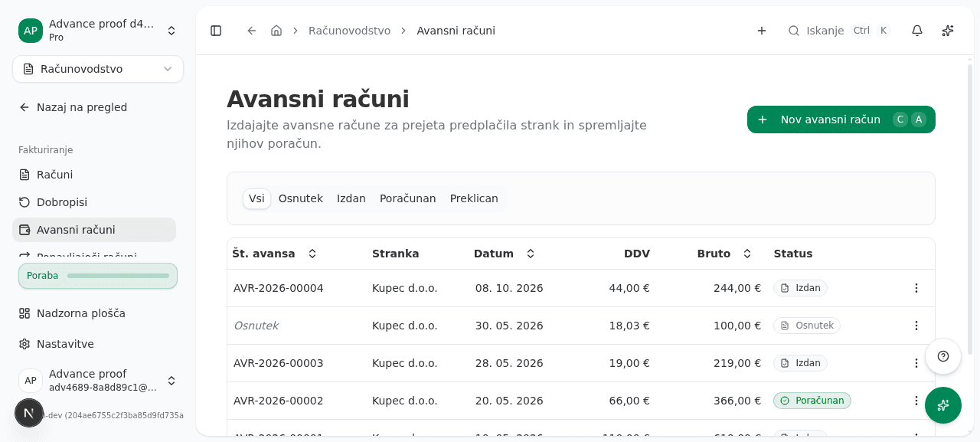Click Avansni računi breadcrumb text
980x442 pixels.
(x=456, y=31)
